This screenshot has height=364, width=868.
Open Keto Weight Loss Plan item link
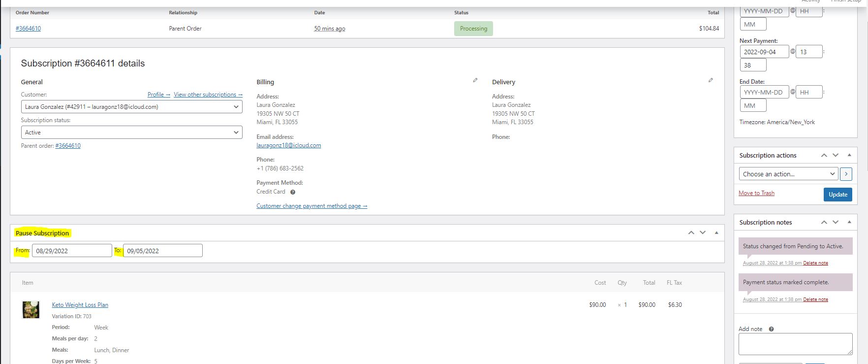tap(80, 305)
